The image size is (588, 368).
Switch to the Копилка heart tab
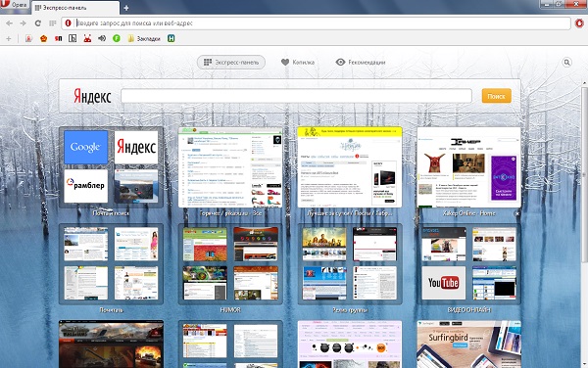click(298, 62)
